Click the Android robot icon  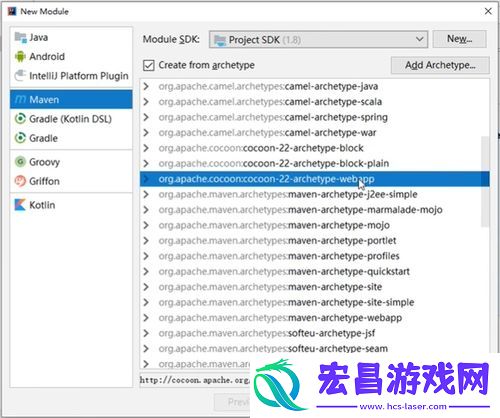(20, 57)
